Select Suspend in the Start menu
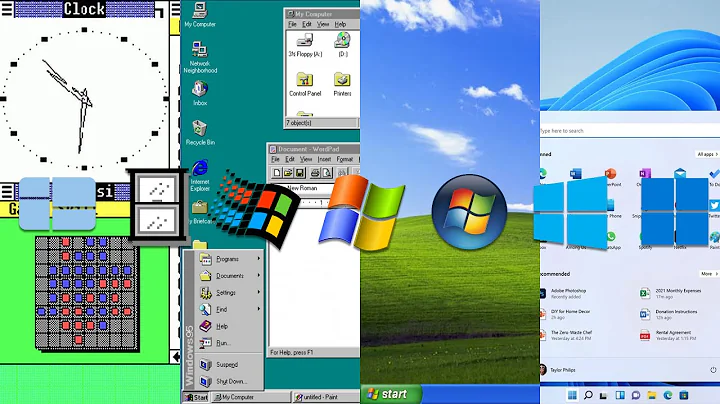 [229, 365]
